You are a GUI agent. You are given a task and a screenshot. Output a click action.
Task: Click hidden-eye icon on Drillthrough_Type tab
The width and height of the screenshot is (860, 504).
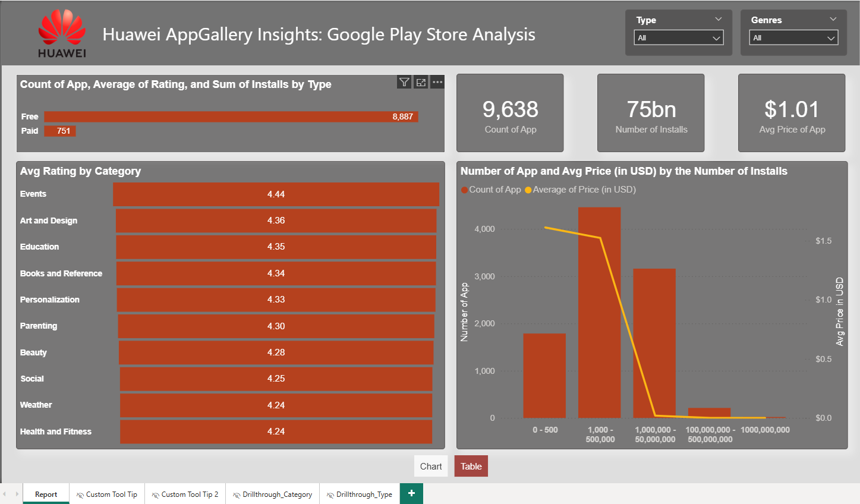coord(330,495)
